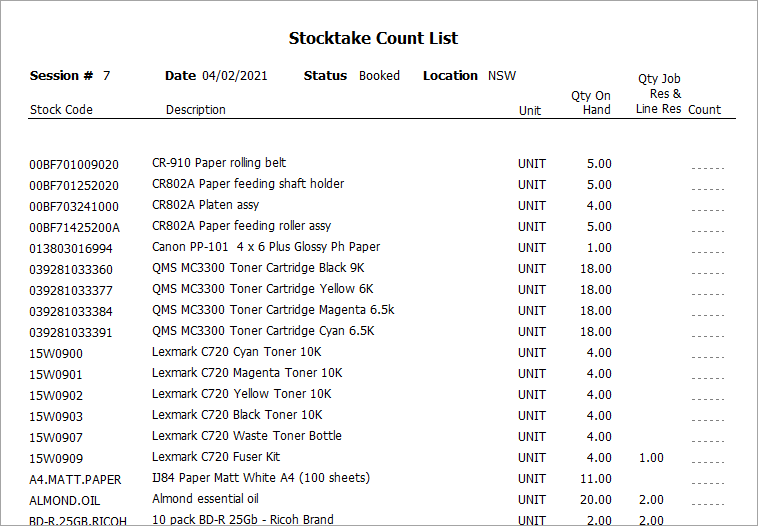This screenshot has width=758, height=526.
Task: Click the session number 7
Action: click(106, 76)
